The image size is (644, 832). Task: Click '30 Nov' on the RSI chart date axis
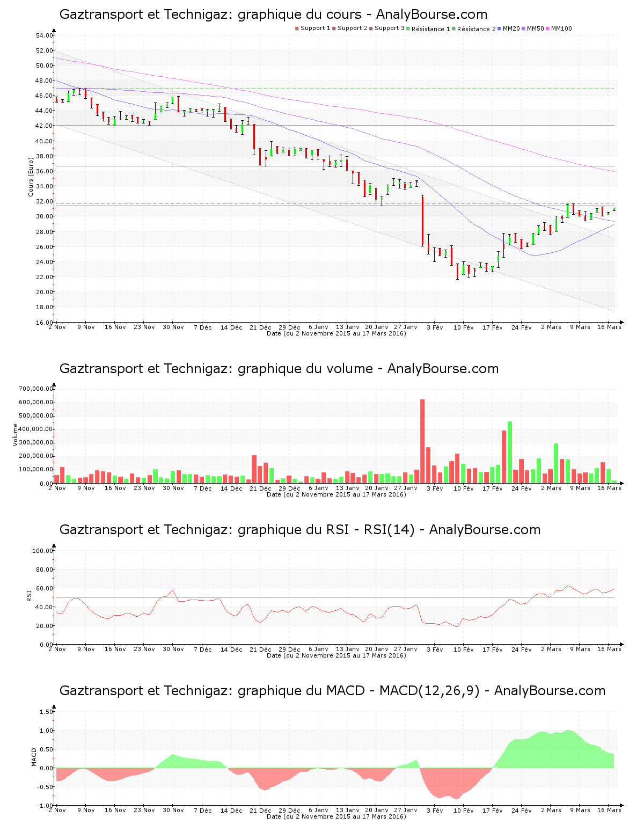(x=173, y=649)
